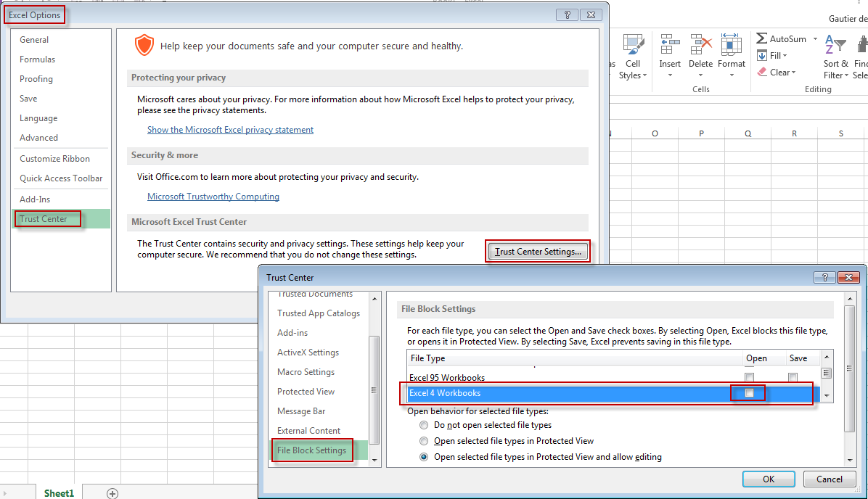
Task: Select column P header in worksheet
Action: [x=701, y=133]
